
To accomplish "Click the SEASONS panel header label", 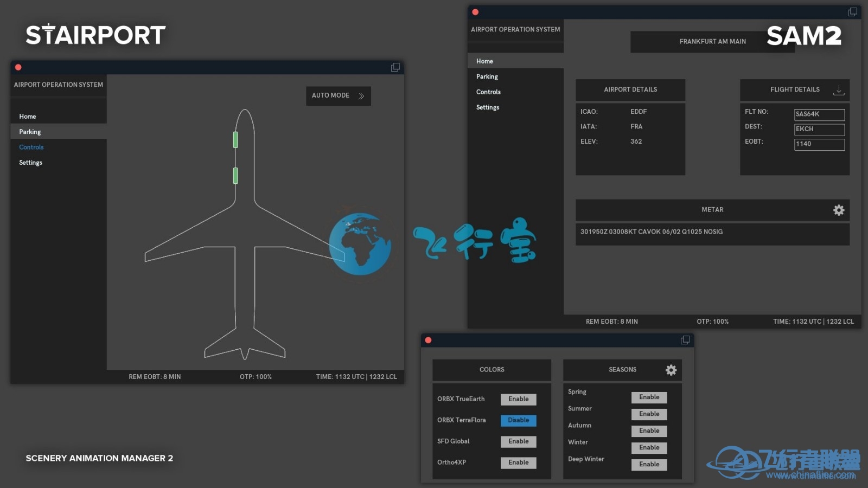I will click(x=622, y=370).
